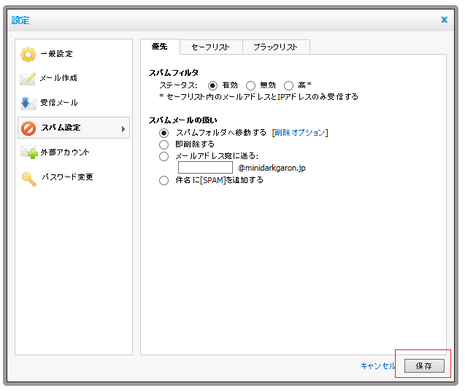Click the スパムフィルタ heading
The width and height of the screenshot is (465, 391).
pos(173,72)
